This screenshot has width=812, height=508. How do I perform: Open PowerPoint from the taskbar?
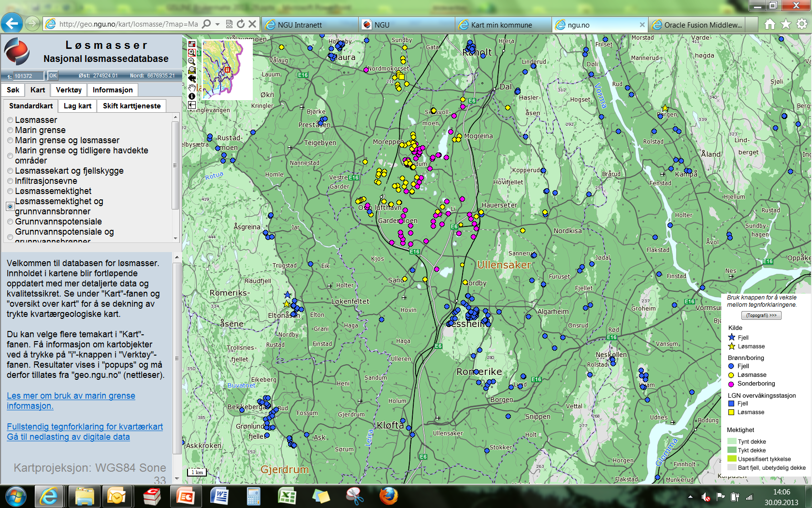(x=185, y=496)
